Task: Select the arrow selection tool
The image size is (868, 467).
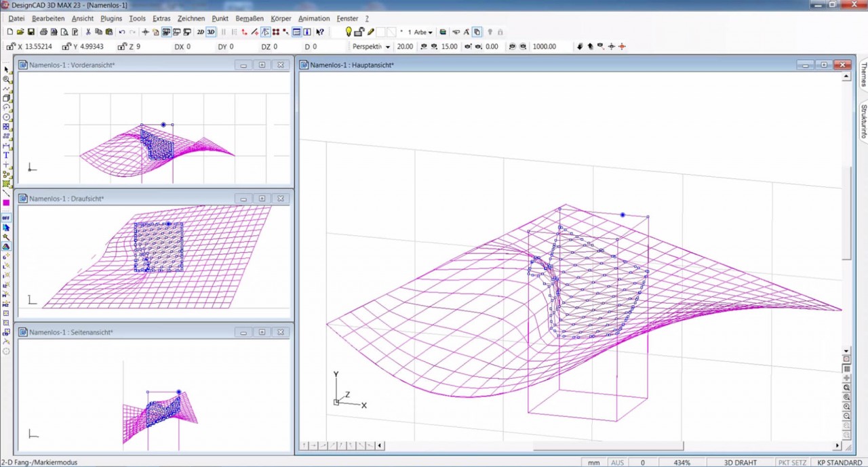Action: 5,68
